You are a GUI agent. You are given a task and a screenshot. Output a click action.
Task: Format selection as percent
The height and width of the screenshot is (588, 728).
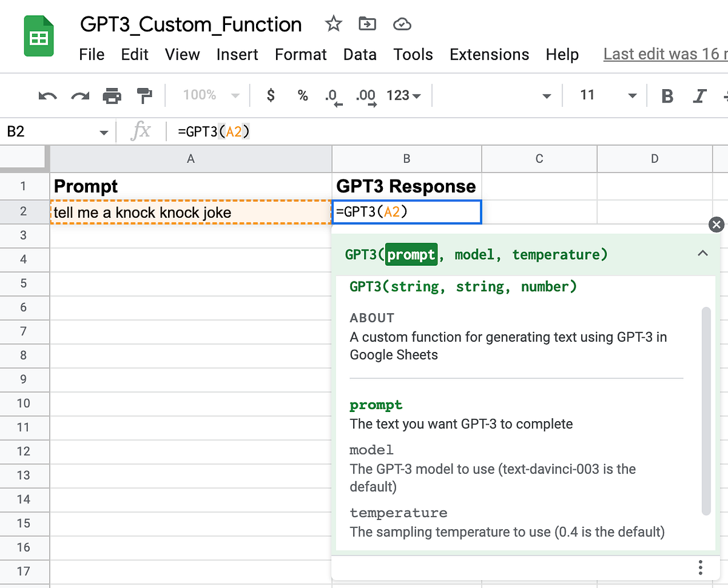(x=302, y=95)
